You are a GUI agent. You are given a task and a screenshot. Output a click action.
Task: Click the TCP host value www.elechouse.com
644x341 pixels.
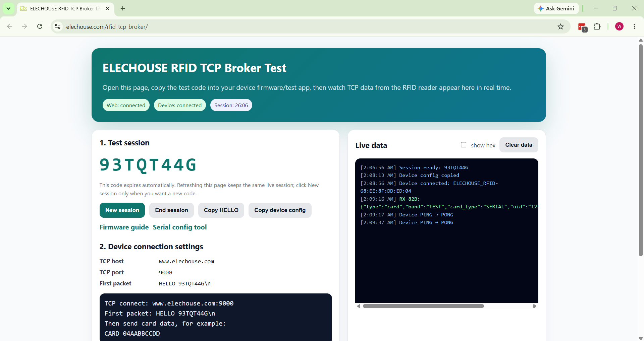186,261
